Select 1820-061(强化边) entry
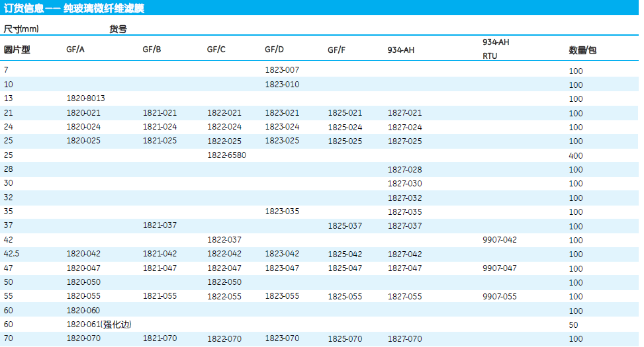The height and width of the screenshot is (347, 644). [x=99, y=325]
